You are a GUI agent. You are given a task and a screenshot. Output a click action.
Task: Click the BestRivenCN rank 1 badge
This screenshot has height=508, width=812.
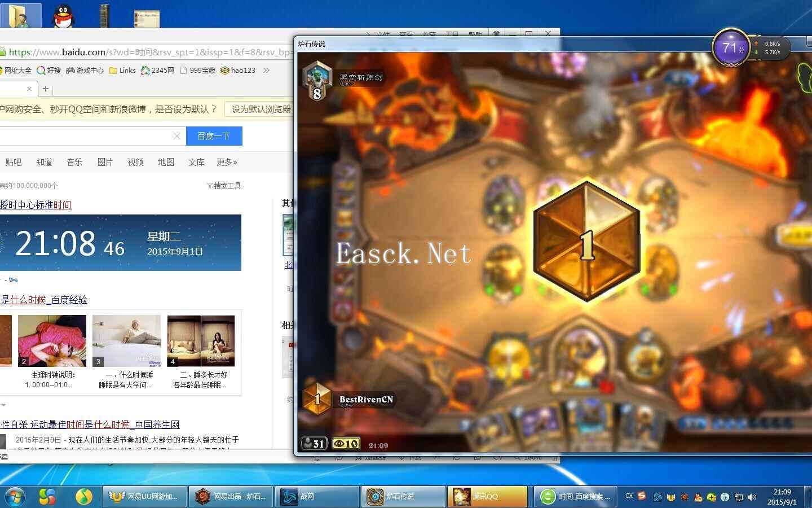(317, 398)
